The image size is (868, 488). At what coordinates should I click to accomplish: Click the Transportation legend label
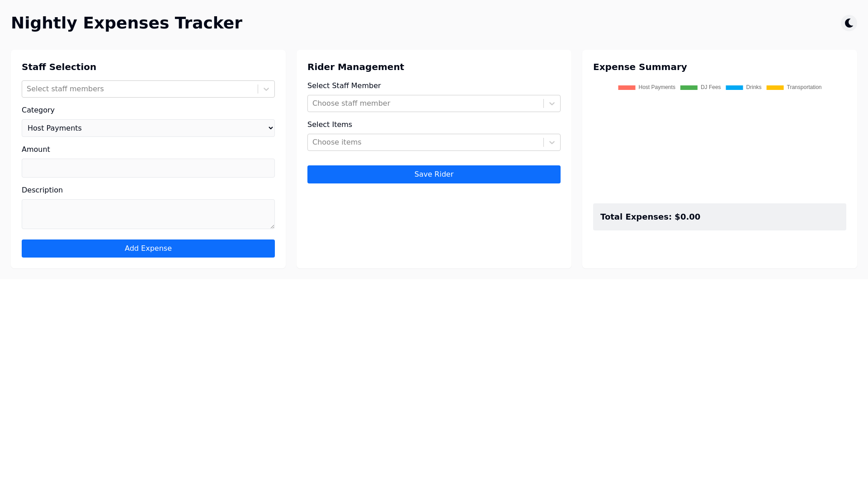click(x=804, y=87)
